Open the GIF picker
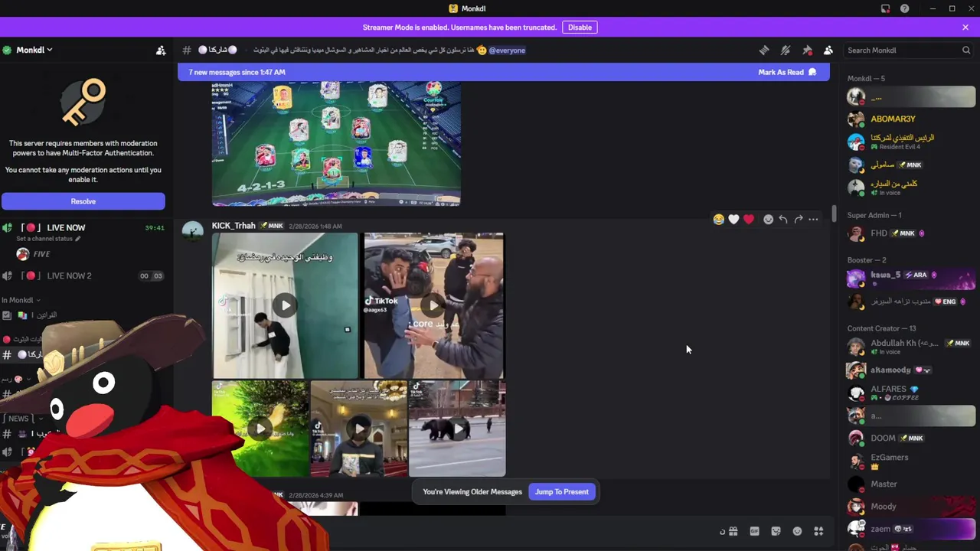Image resolution: width=980 pixels, height=551 pixels. (x=754, y=531)
